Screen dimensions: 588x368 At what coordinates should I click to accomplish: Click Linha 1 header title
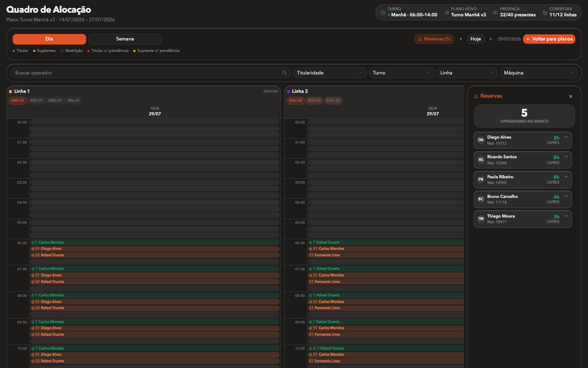click(22, 91)
